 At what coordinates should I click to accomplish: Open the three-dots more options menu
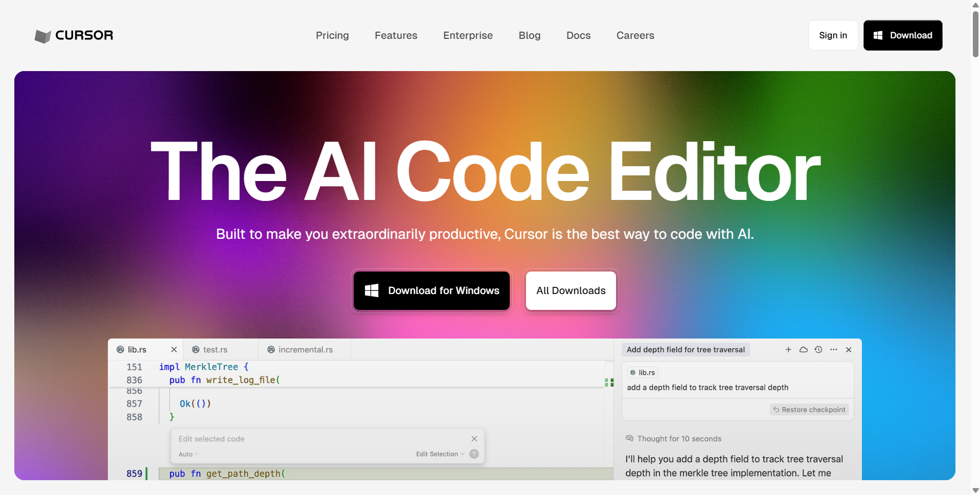pyautogui.click(x=834, y=350)
